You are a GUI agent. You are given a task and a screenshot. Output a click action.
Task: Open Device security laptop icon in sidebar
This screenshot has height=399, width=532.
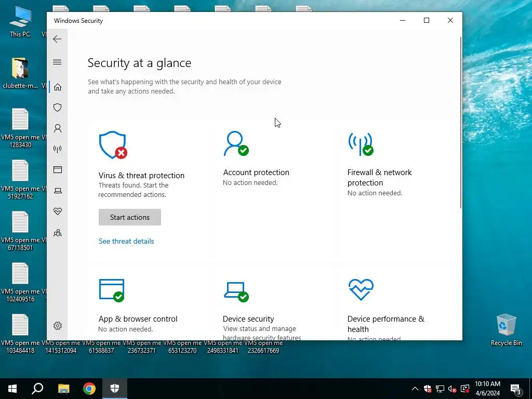(x=58, y=191)
